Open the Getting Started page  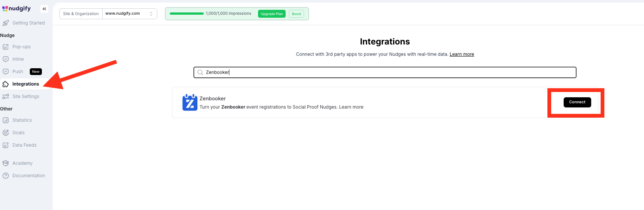point(29,23)
